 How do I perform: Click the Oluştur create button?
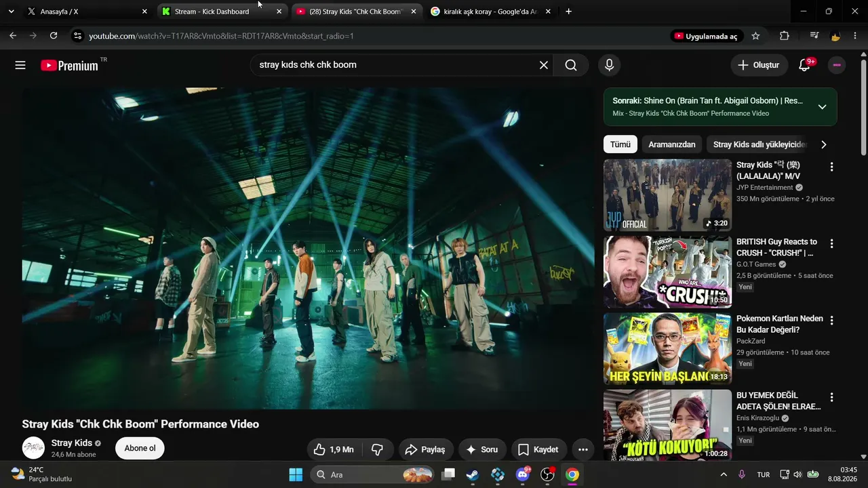click(x=759, y=65)
